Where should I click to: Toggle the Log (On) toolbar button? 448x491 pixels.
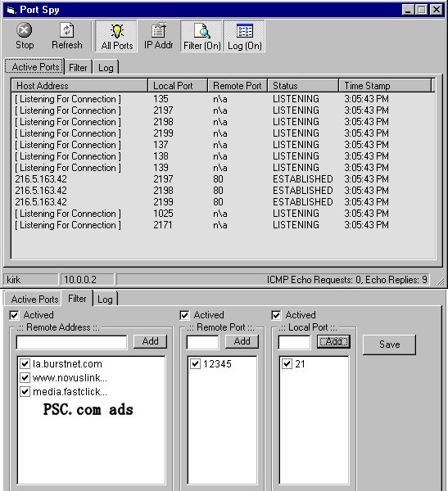[245, 36]
